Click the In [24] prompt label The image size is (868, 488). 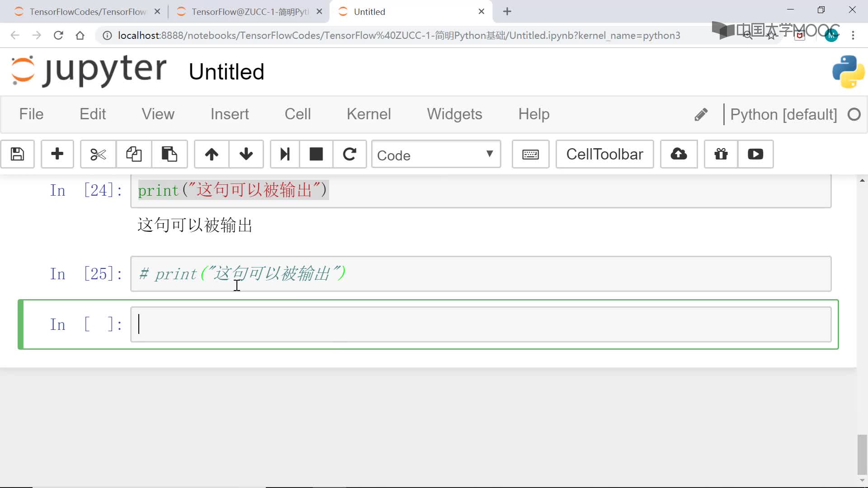coord(86,190)
